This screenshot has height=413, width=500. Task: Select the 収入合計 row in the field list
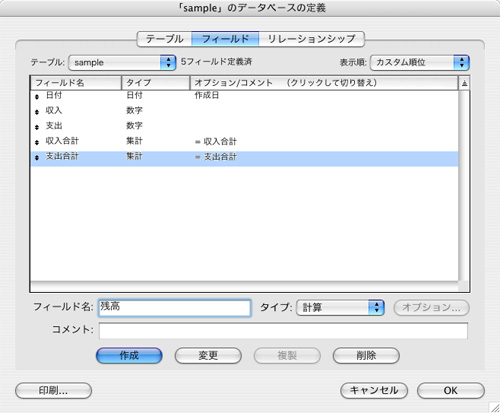pyautogui.click(x=244, y=141)
